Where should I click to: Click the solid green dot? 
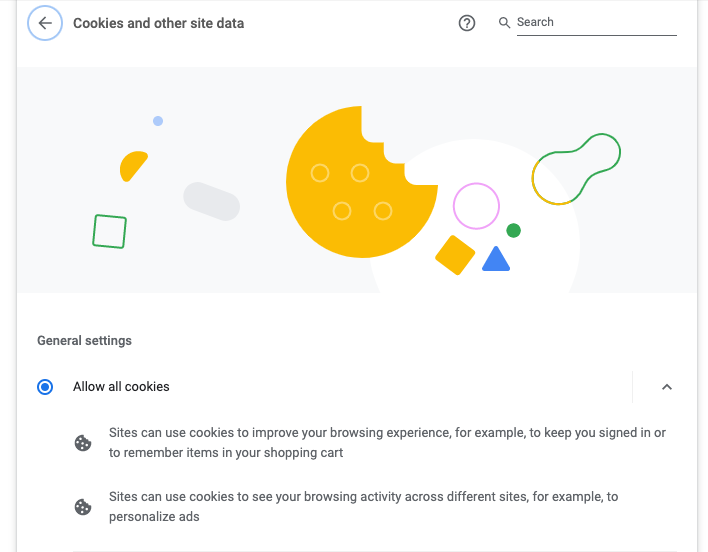[513, 231]
